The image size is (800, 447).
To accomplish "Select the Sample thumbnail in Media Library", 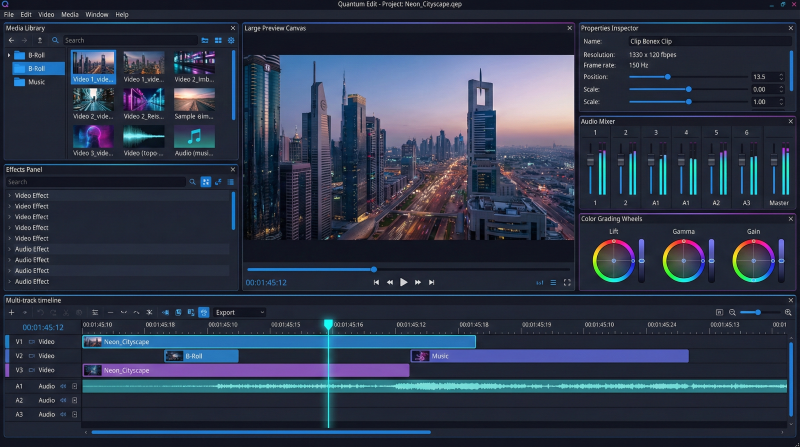I will (194, 105).
